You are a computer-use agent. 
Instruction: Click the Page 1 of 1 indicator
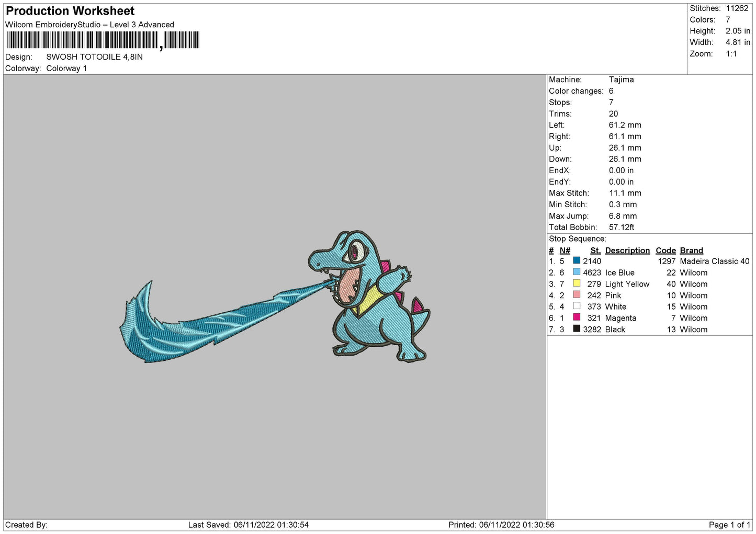click(x=729, y=525)
